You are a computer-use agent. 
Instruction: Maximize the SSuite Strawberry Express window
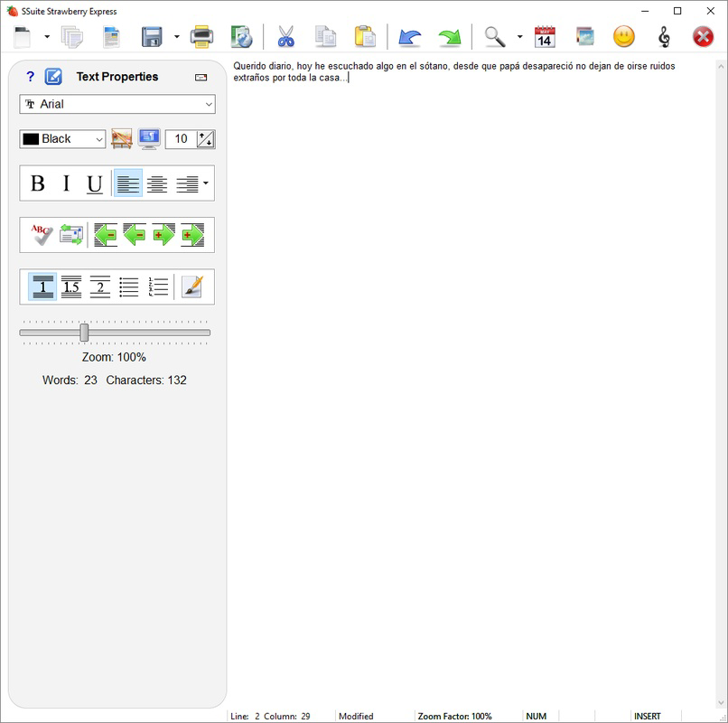[677, 11]
